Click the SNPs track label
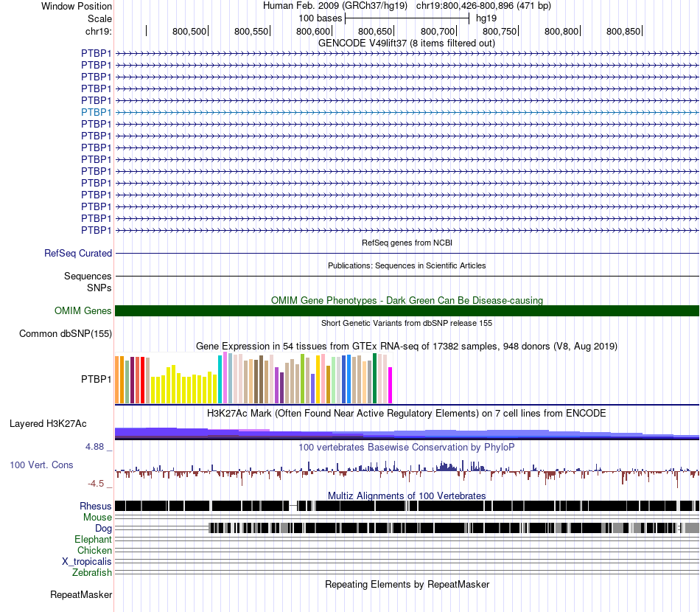The width and height of the screenshot is (700, 612). tap(99, 288)
